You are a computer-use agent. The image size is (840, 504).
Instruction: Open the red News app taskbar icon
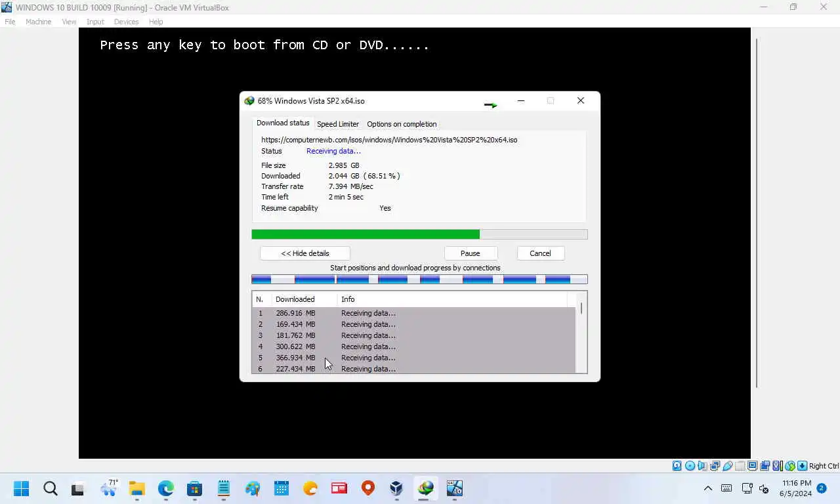click(339, 488)
